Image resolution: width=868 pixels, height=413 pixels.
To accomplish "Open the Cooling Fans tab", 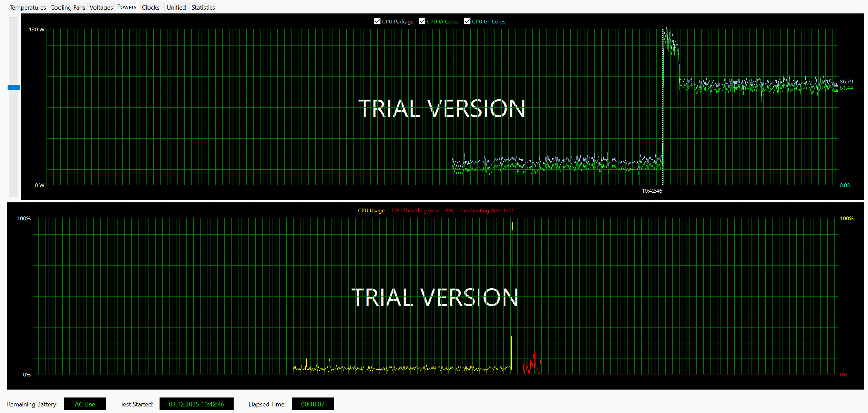I will [x=68, y=7].
